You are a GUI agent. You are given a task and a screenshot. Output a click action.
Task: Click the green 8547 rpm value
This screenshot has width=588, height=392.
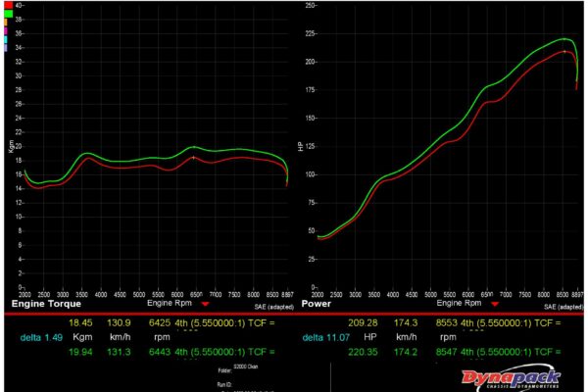447,352
